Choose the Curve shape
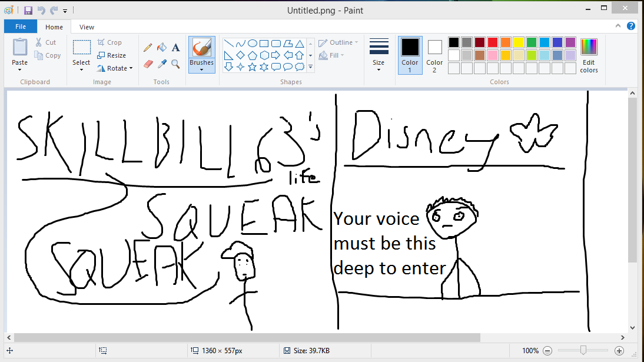Screen dimensions: 644x362 pos(241,44)
